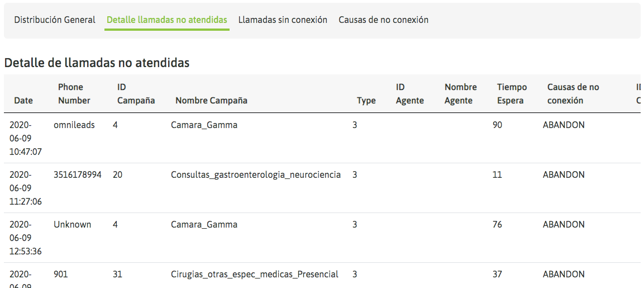Click the Tiempo Espera column header

(x=512, y=94)
